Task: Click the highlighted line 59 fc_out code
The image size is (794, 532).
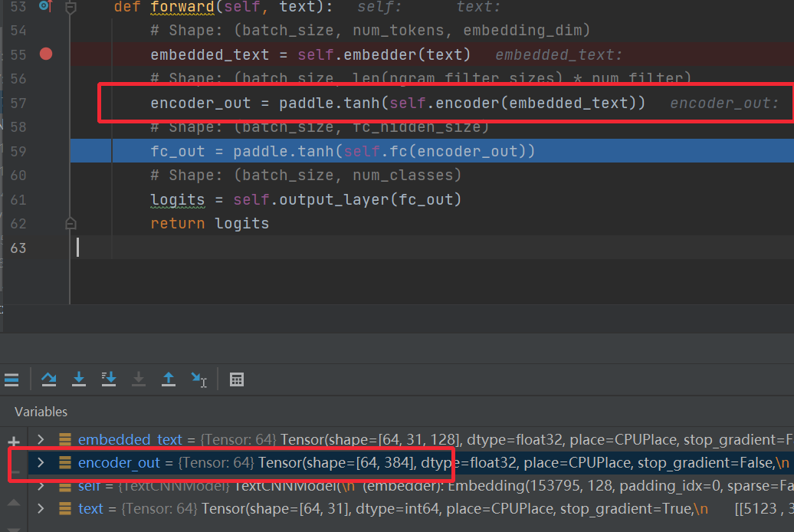Action: click(343, 151)
